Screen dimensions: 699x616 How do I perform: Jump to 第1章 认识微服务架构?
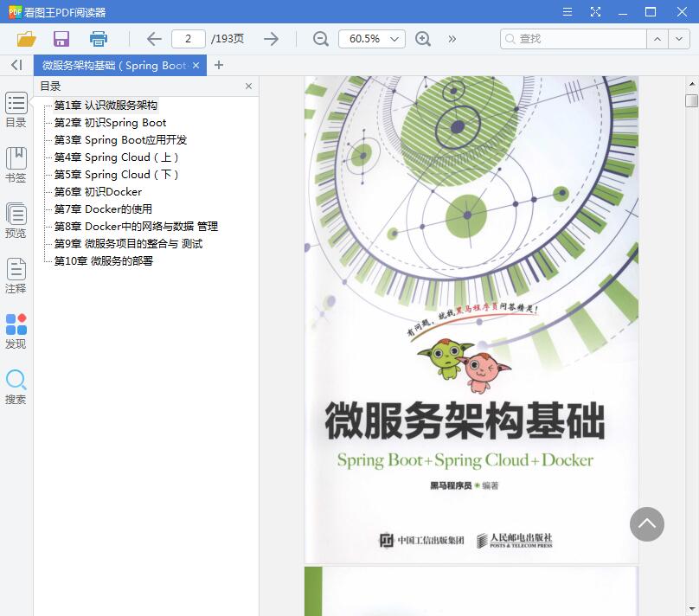[106, 106]
